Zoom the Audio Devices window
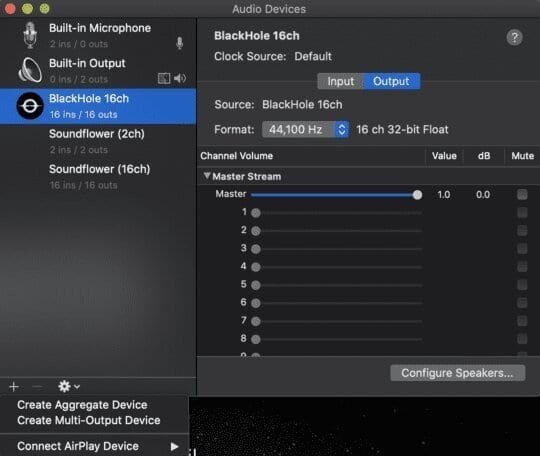The image size is (540, 456). (44, 9)
